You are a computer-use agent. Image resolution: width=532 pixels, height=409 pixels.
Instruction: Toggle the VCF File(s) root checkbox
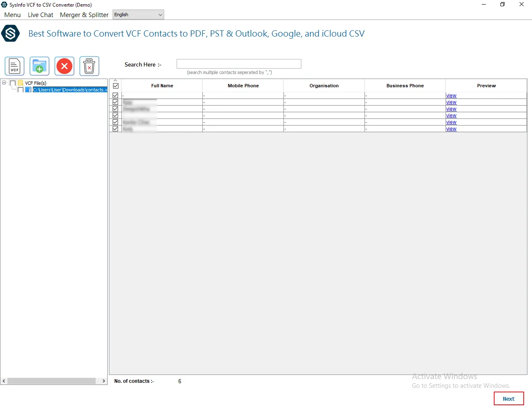point(12,83)
